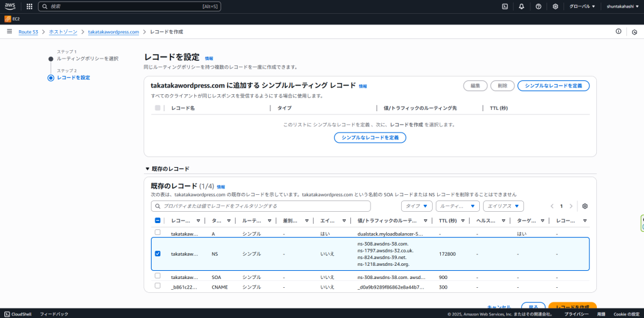Click 情報 link next to レコードを設定
The image size is (644, 318).
pos(209,58)
